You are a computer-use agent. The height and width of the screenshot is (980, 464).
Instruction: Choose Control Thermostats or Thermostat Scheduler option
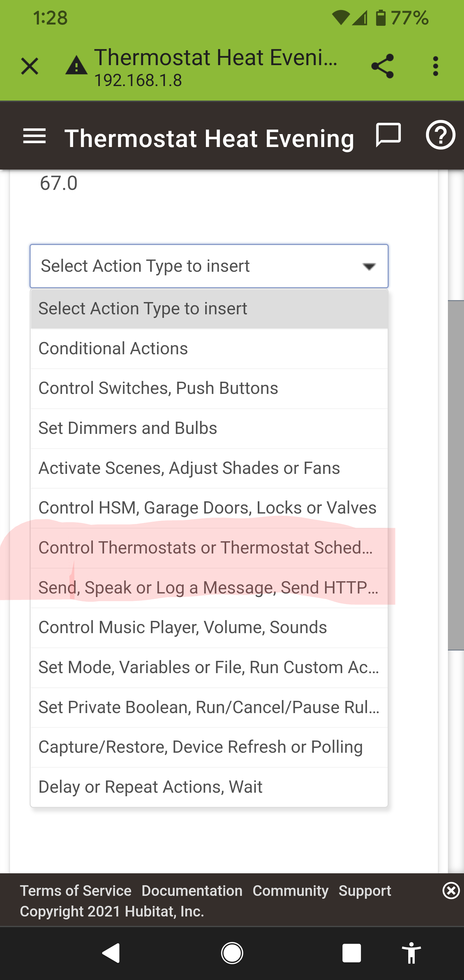coord(209,548)
